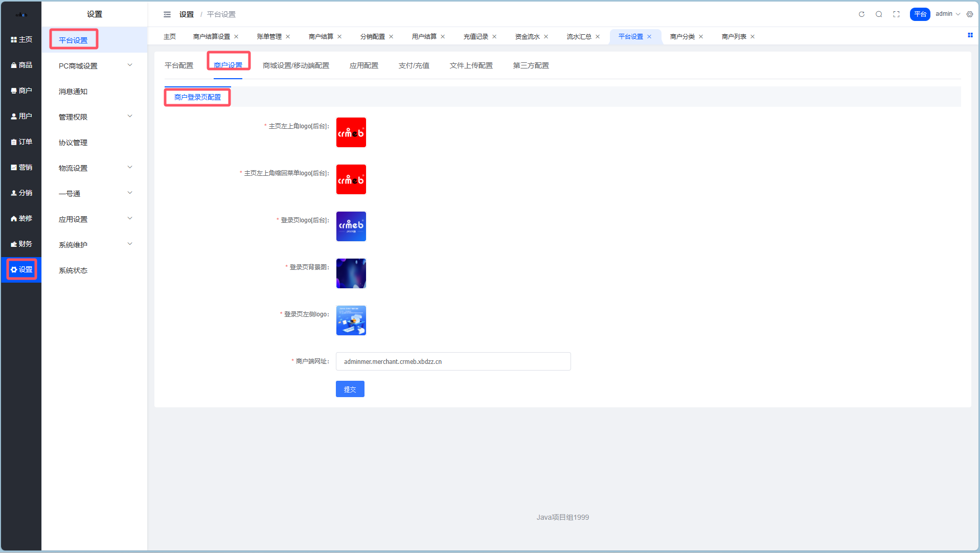980x553 pixels.
Task: Toggle fullscreen mode icon
Action: click(896, 14)
